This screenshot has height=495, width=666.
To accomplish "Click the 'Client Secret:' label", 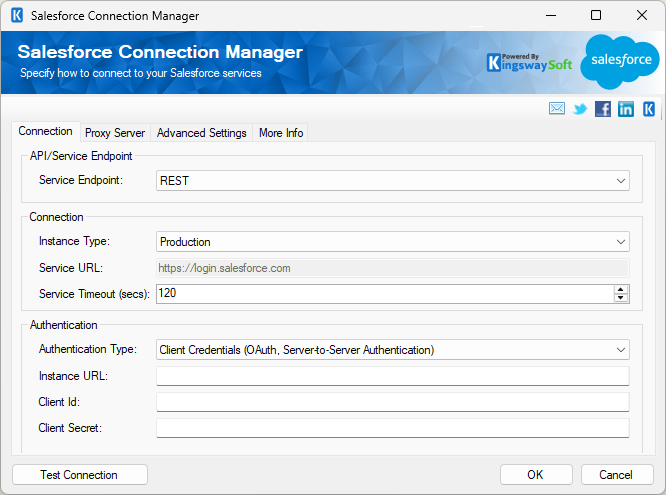I will 70,428.
